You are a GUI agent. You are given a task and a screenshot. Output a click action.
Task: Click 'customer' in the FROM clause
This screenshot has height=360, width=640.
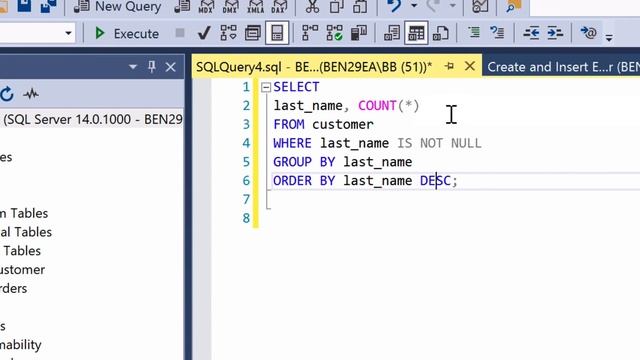(x=343, y=124)
